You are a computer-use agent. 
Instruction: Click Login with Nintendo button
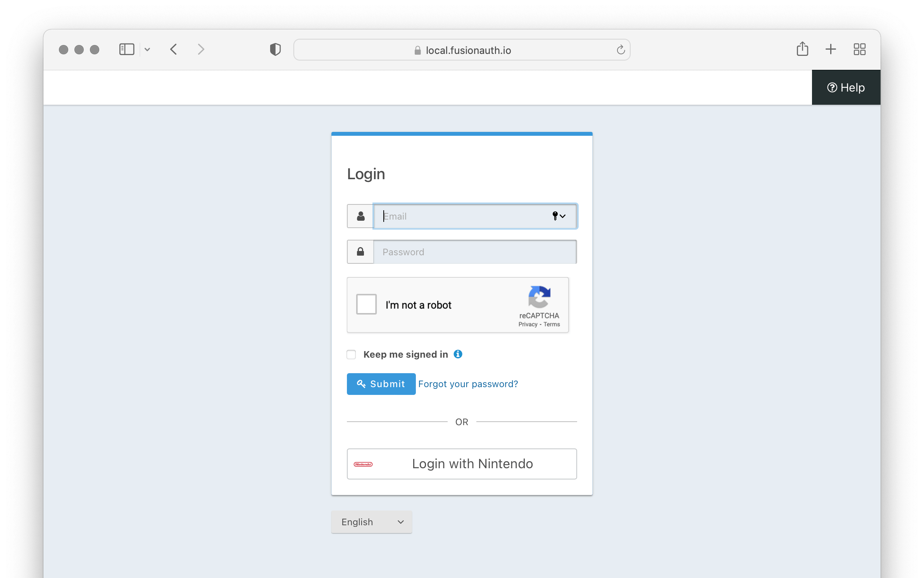tap(462, 464)
